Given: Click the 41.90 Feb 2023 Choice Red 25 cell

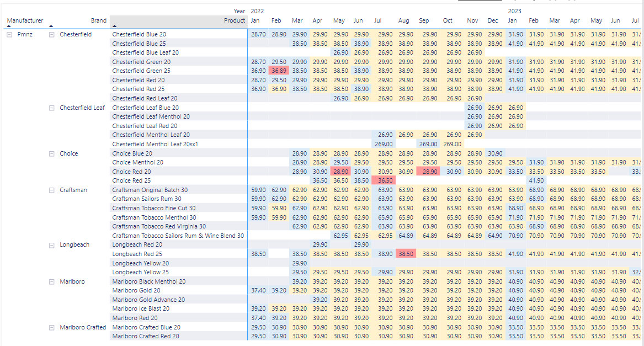Looking at the screenshot, I should [536, 181].
